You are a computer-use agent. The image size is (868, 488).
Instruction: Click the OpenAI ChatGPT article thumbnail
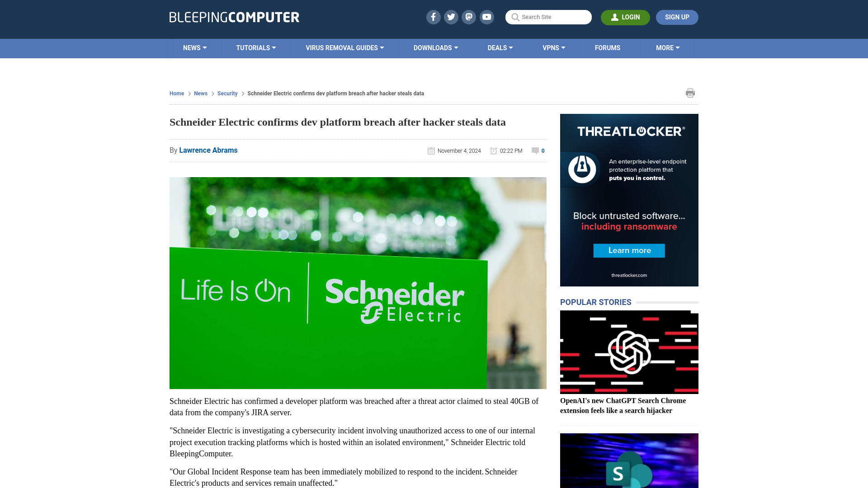click(629, 352)
